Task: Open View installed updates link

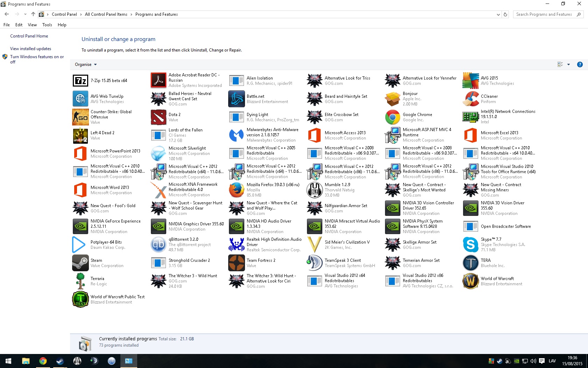Action: [x=30, y=49]
